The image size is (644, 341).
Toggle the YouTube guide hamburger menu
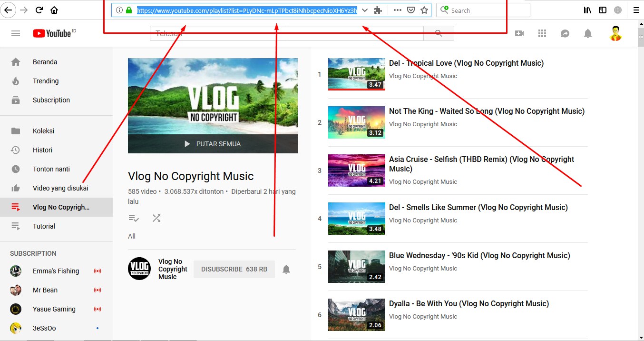(x=16, y=33)
